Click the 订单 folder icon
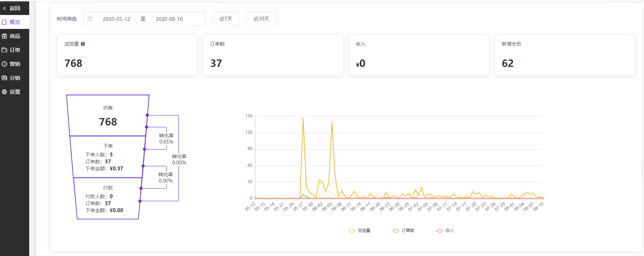Image resolution: width=644 pixels, height=256 pixels. tap(4, 50)
